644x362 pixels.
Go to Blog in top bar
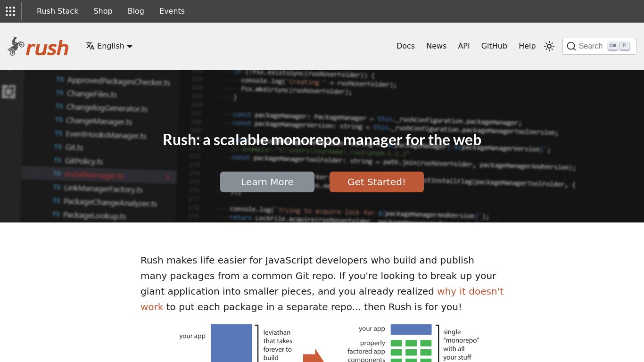(x=136, y=11)
